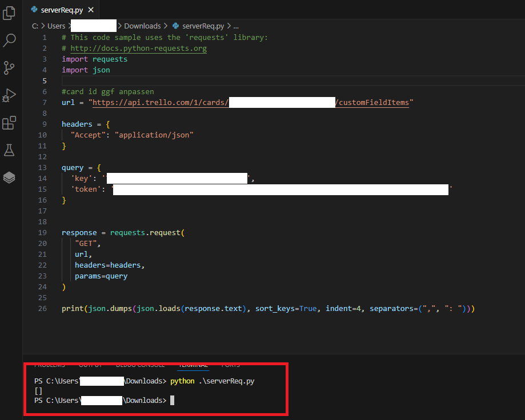Click the 'headers' variable on line 9

[77, 124]
